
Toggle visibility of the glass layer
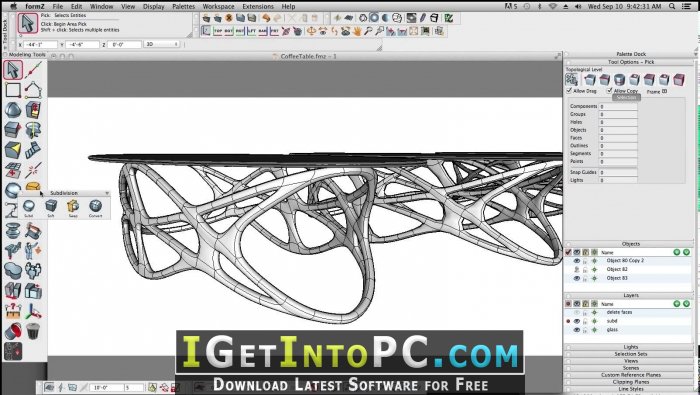pyautogui.click(x=576, y=330)
